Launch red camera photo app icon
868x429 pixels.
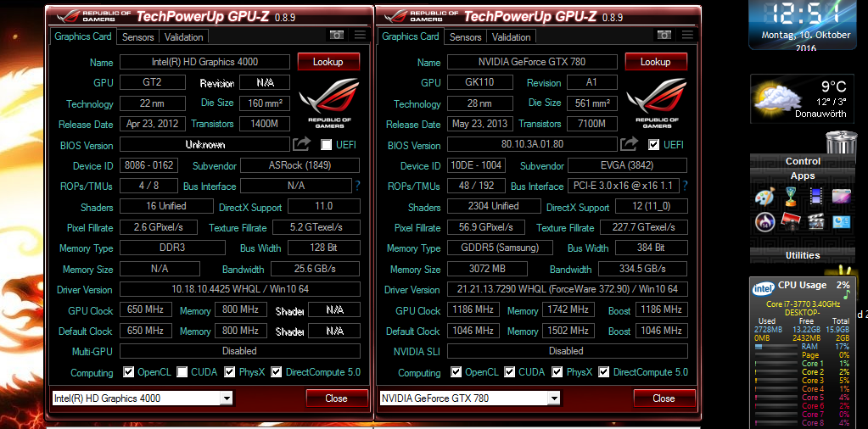click(x=791, y=221)
